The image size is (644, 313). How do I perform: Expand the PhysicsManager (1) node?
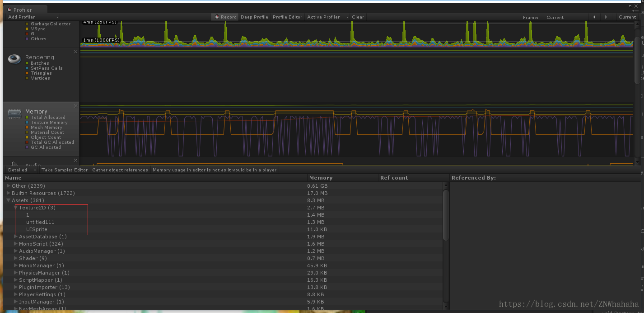point(16,273)
